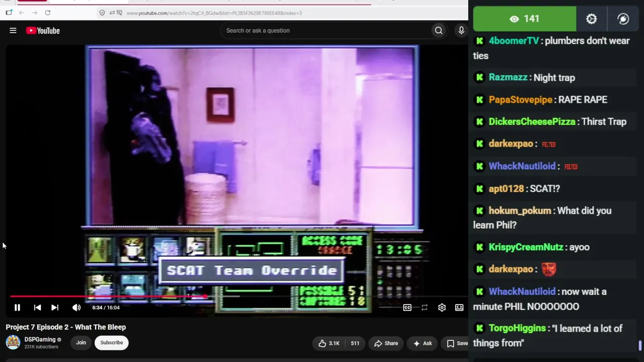Toggle the loop playlist control
The width and height of the screenshot is (644, 362).
(x=424, y=308)
